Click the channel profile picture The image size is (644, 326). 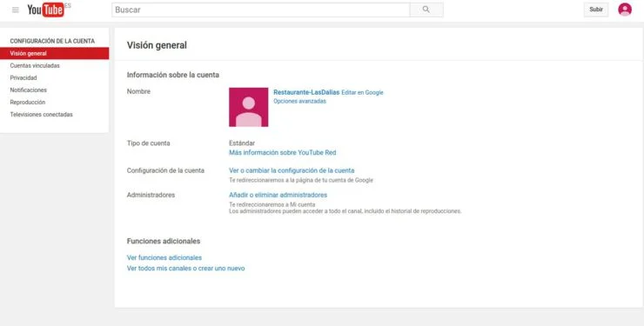(x=249, y=107)
